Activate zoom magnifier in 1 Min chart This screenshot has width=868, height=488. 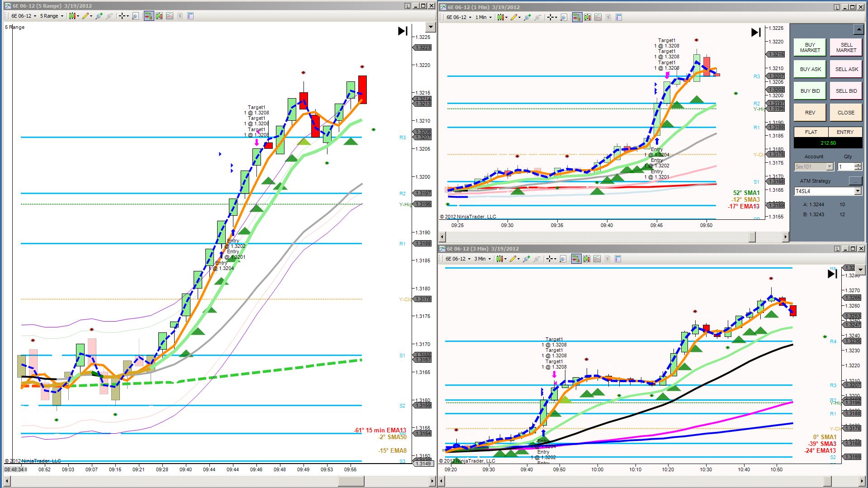pos(564,17)
